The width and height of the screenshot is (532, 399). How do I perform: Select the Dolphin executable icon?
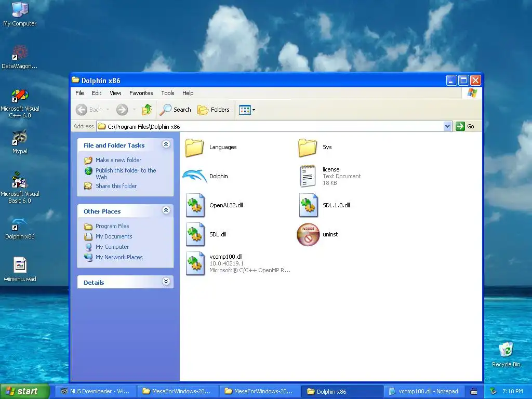194,177
